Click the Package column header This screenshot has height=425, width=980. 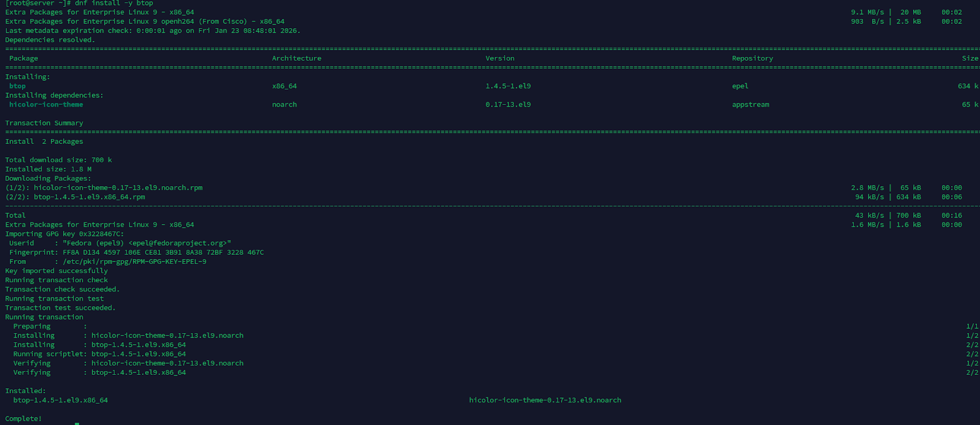[23, 58]
